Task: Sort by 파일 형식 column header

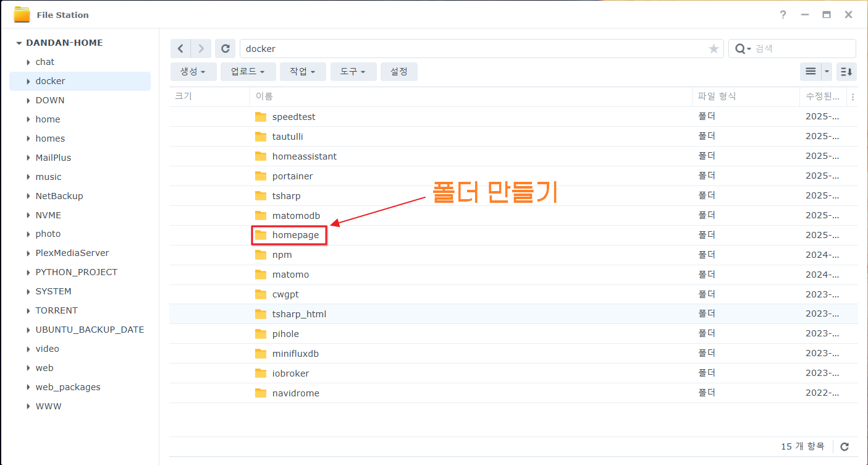Action: (746, 96)
